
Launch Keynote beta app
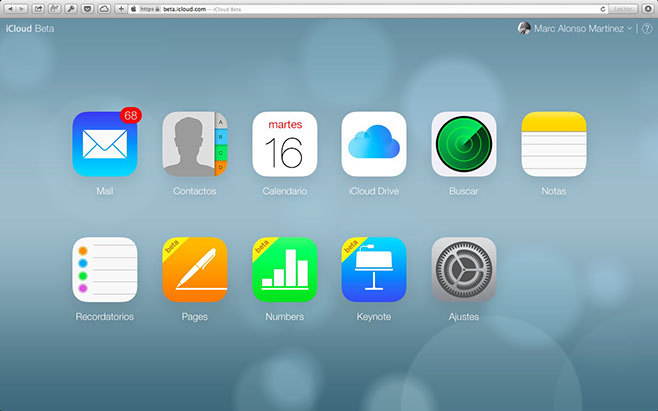coord(374,269)
